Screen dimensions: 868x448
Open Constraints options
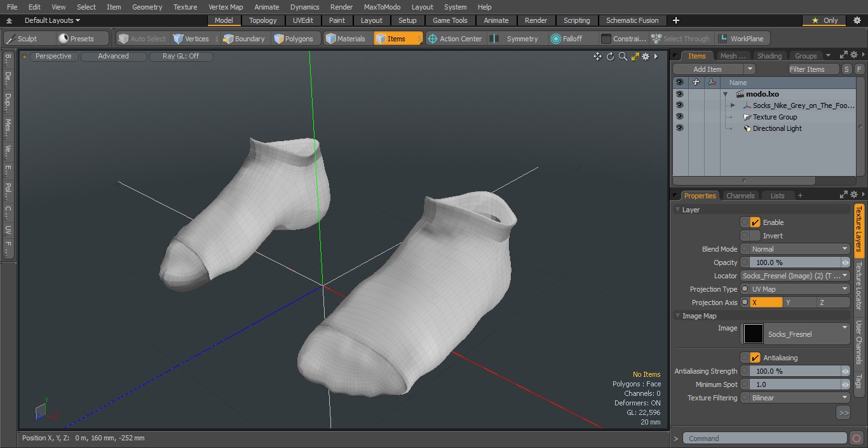click(624, 39)
